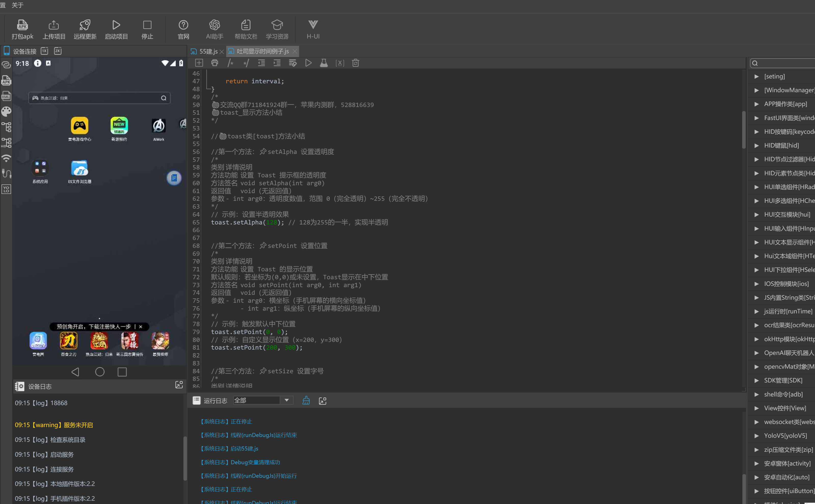Screen dimensions: 815x504
Task: Click the [x] variable icon in editor toolbar
Action: pos(340,63)
